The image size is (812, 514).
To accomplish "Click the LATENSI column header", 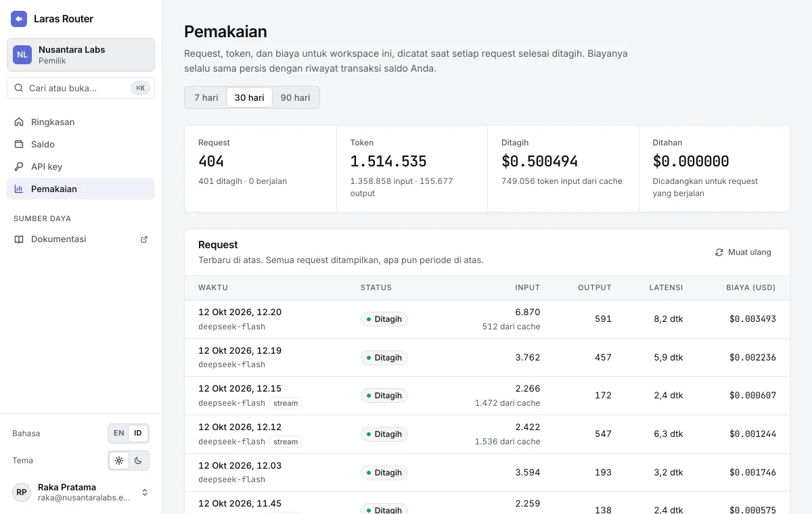I will [x=667, y=287].
